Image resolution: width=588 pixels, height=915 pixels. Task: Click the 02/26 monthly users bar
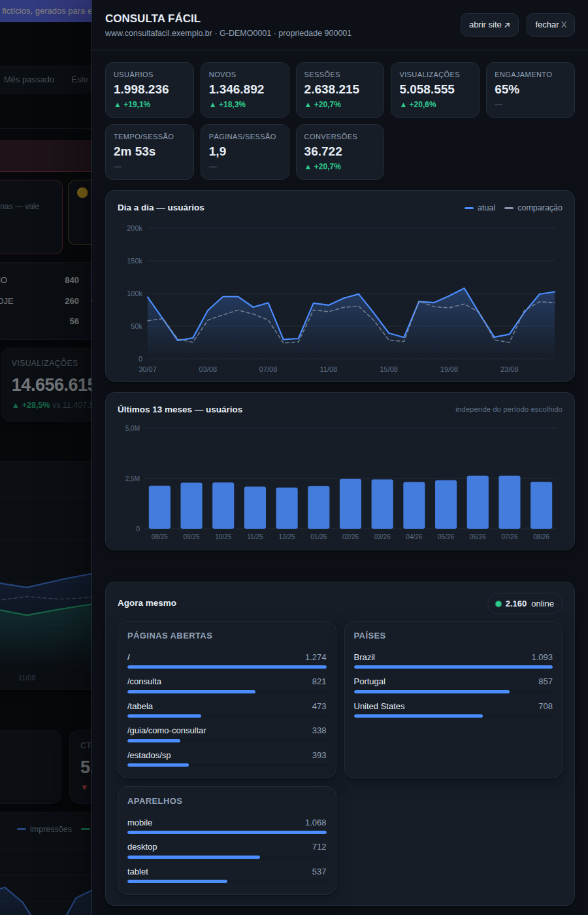(350, 504)
